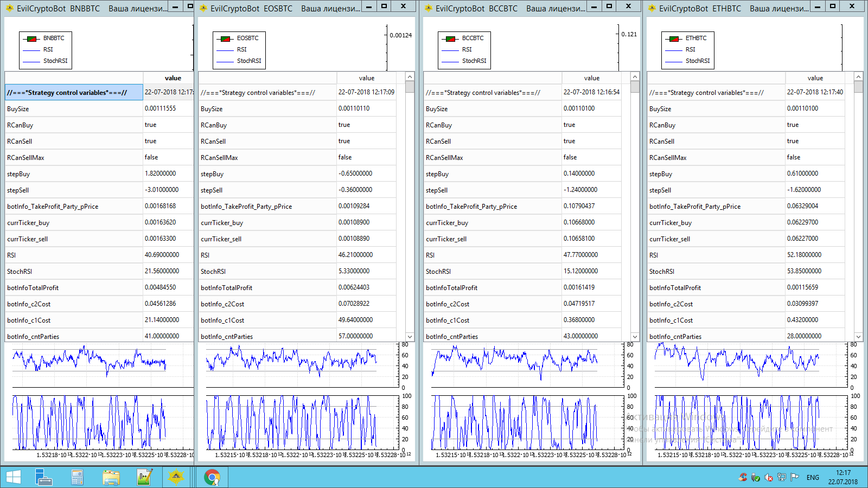
Task: Open the taskbar clock showing 12:17
Action: (x=843, y=477)
